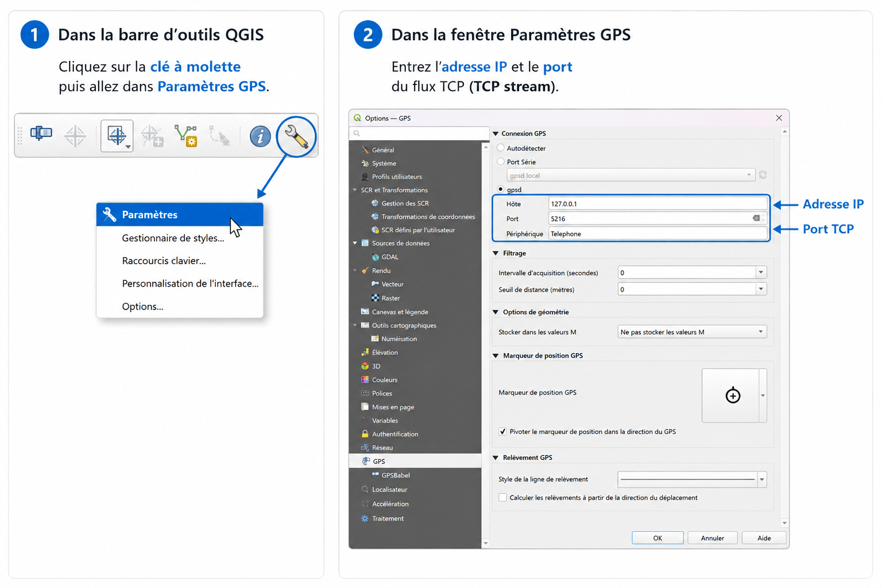The width and height of the screenshot is (882, 588).
Task: Collapse the Connexion GPS section
Action: pyautogui.click(x=496, y=134)
